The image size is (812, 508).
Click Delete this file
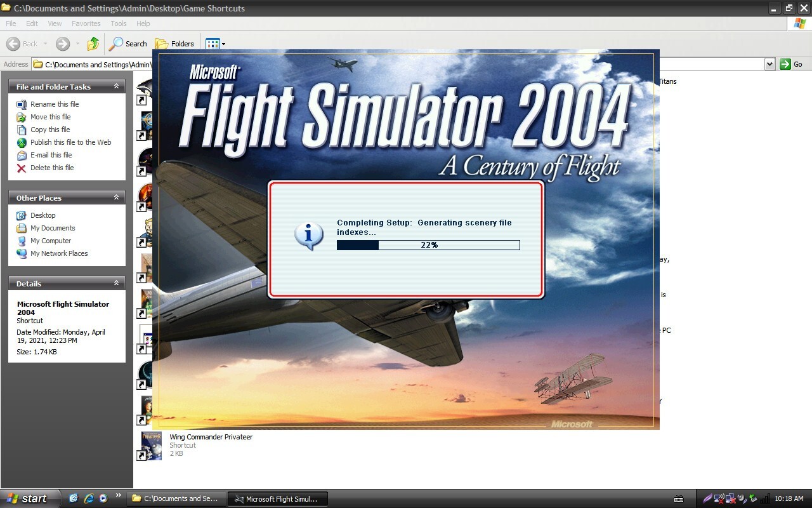point(52,168)
